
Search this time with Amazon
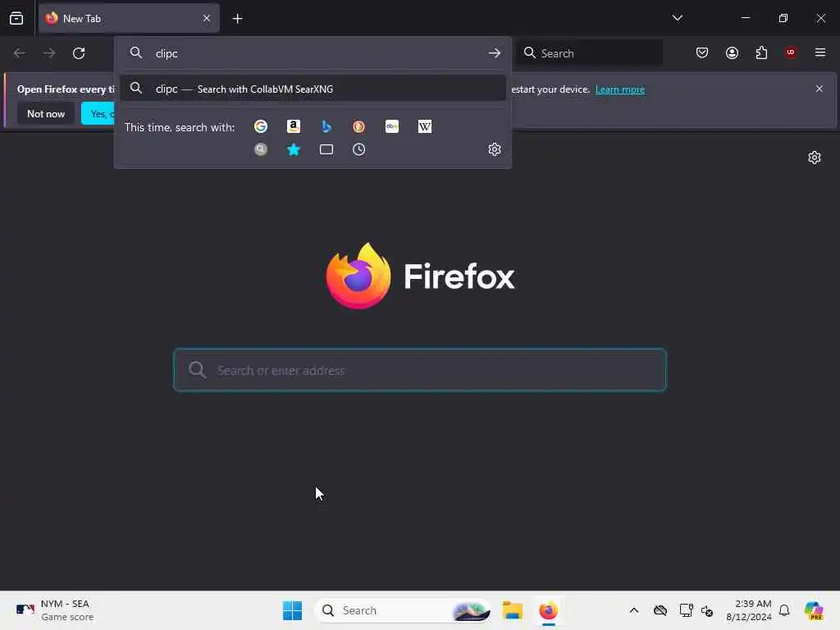294,126
